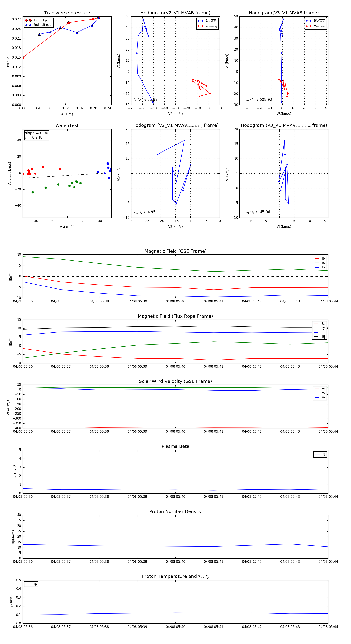Image resolution: width=351 pixels, height=644 pixels.
Task: Select B/√μ0ρ legend entry in V3_V1 MVAB hodogram
Action: tap(316, 21)
